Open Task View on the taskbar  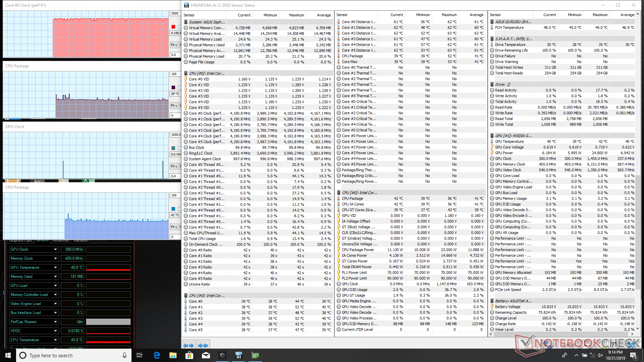coord(140,355)
